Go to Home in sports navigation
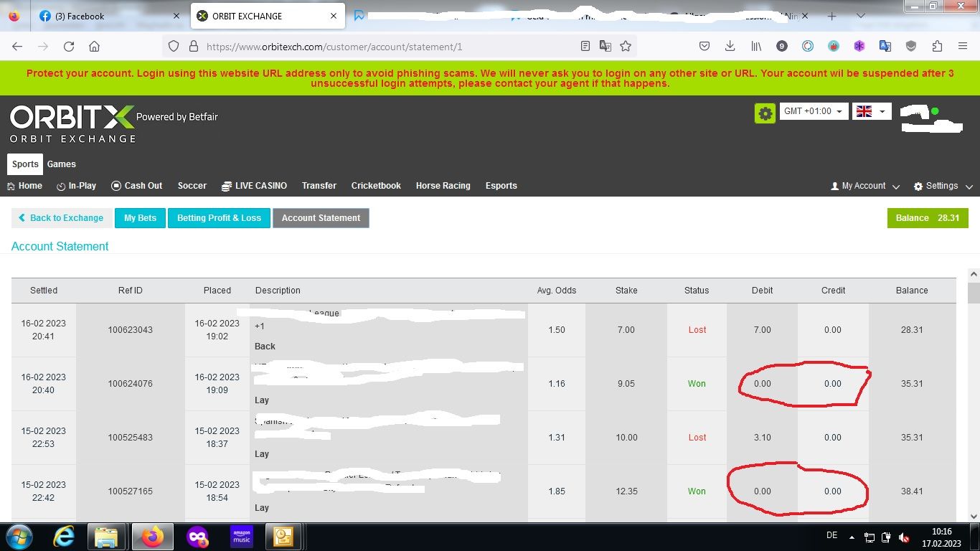 24,186
